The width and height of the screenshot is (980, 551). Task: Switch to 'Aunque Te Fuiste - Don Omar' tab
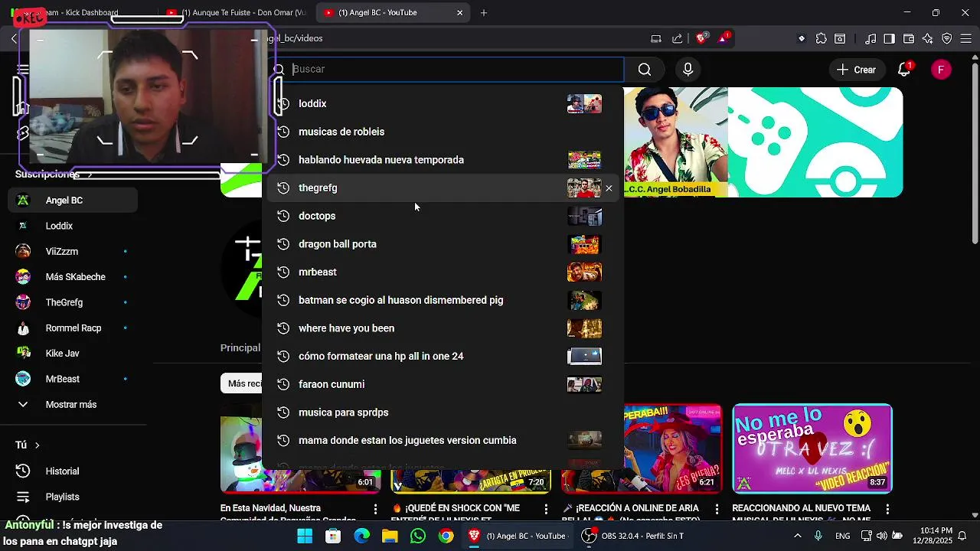point(236,13)
